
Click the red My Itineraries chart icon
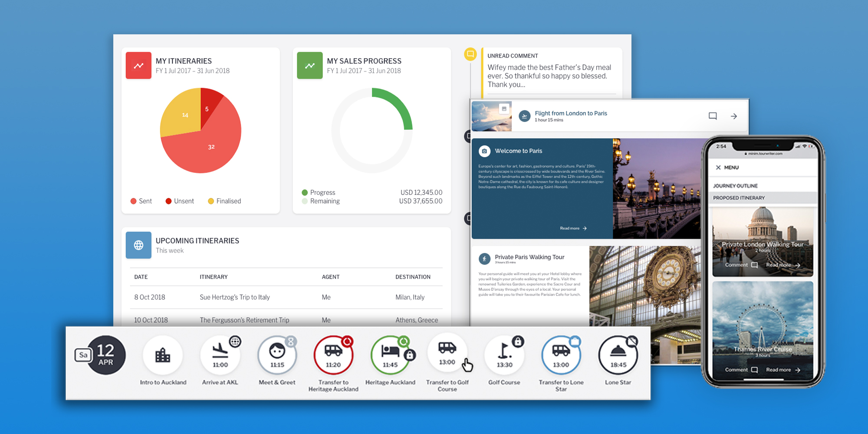(138, 66)
